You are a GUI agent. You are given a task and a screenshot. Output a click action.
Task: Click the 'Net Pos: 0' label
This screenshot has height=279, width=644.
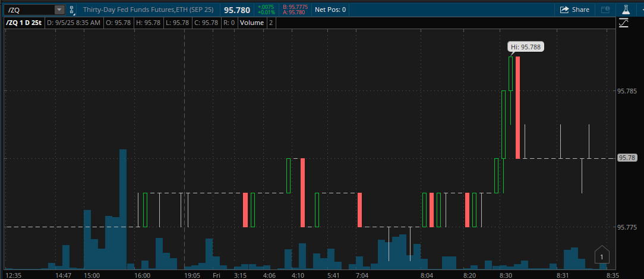330,10
